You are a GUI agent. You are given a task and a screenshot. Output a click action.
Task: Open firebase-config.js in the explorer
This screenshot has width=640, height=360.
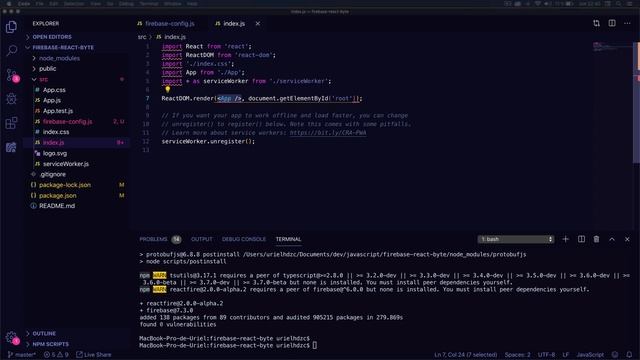pyautogui.click(x=67, y=121)
